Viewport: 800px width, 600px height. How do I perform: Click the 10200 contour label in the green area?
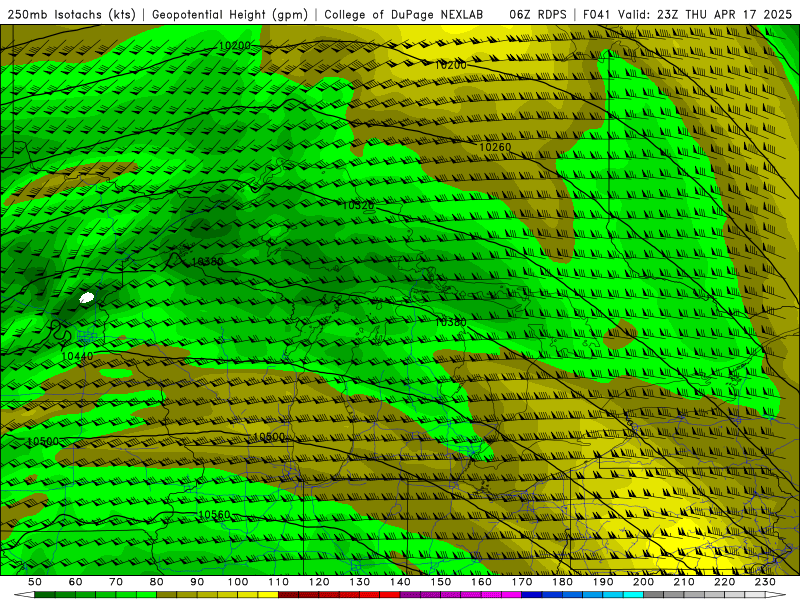pos(235,46)
